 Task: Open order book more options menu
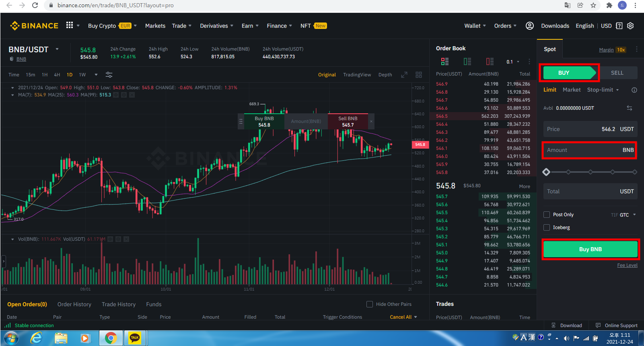(529, 61)
